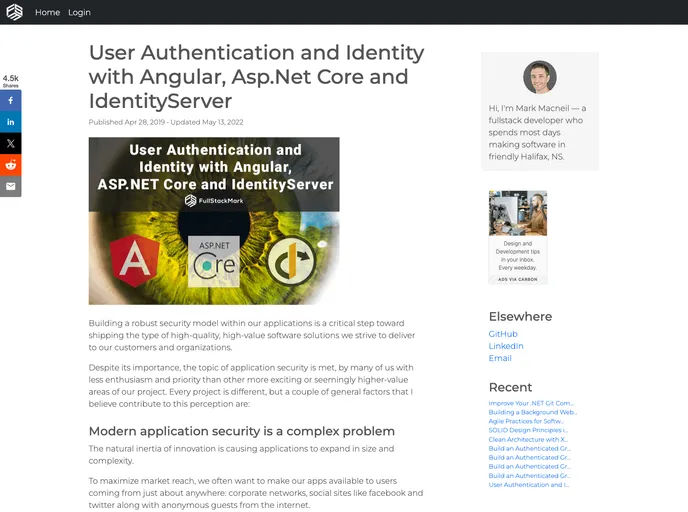Click the article hero banner image

click(x=213, y=220)
